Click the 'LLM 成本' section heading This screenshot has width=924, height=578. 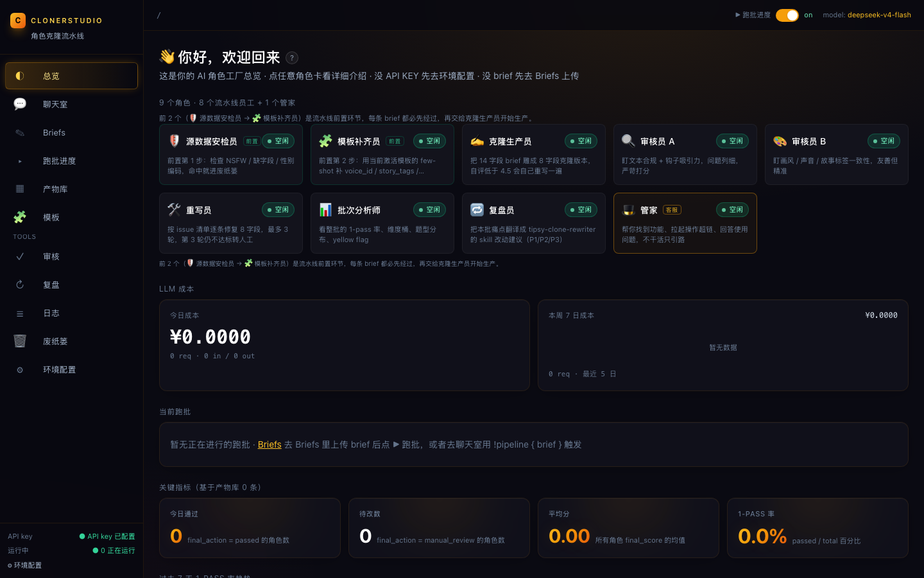coord(176,289)
